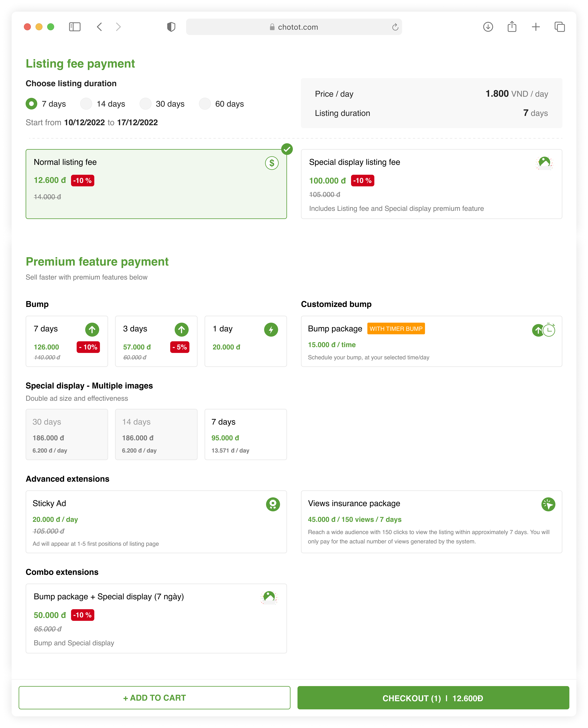Viewport: 588px width, 728px height.
Task: Click the 1.800 VND / day price value
Action: point(517,94)
